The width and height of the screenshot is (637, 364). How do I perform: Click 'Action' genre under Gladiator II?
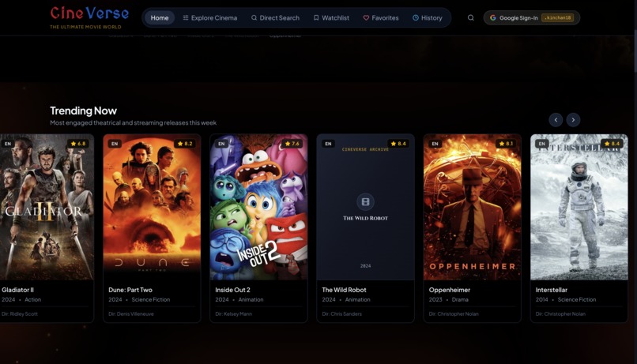click(x=33, y=299)
